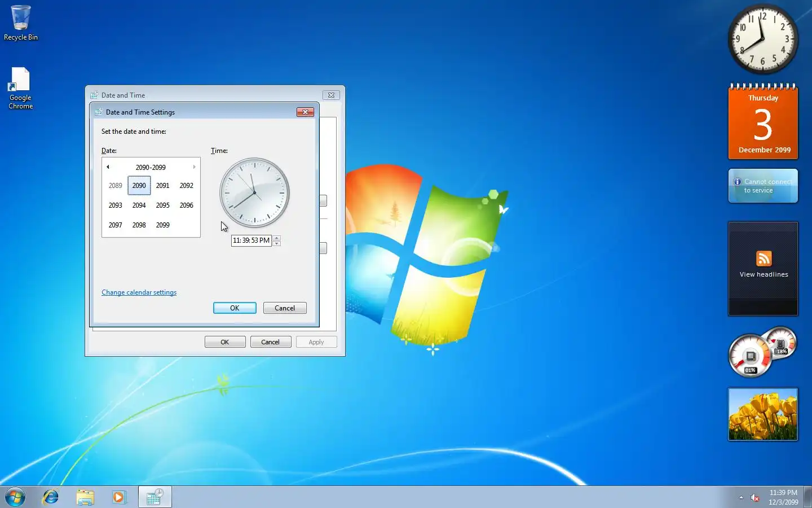The height and width of the screenshot is (508, 812).
Task: Go to the next decade arrow
Action: pos(194,167)
